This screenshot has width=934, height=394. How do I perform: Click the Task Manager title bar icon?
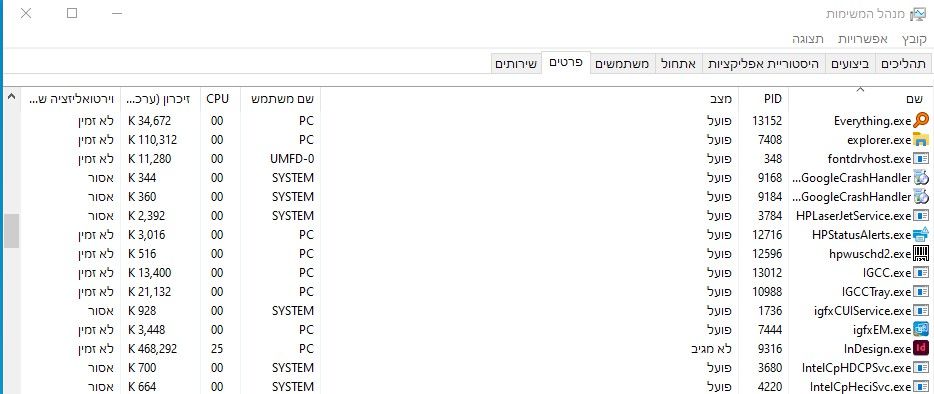[x=919, y=14]
